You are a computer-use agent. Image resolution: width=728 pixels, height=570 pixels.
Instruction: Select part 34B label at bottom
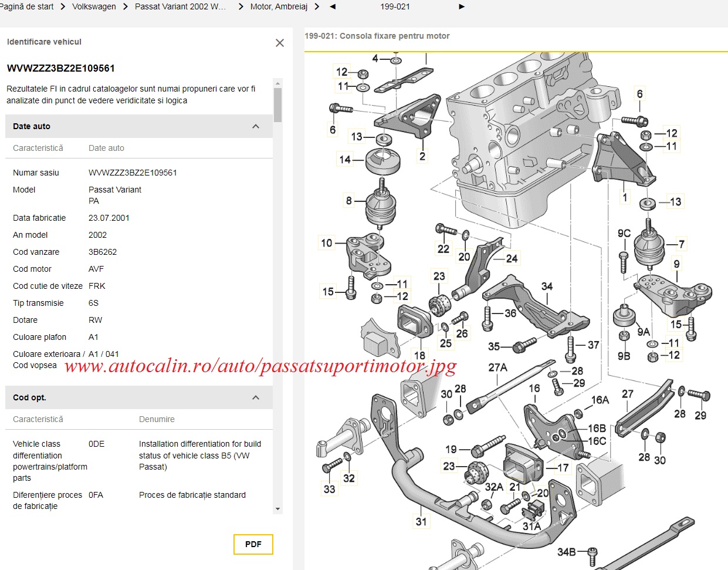pyautogui.click(x=566, y=552)
